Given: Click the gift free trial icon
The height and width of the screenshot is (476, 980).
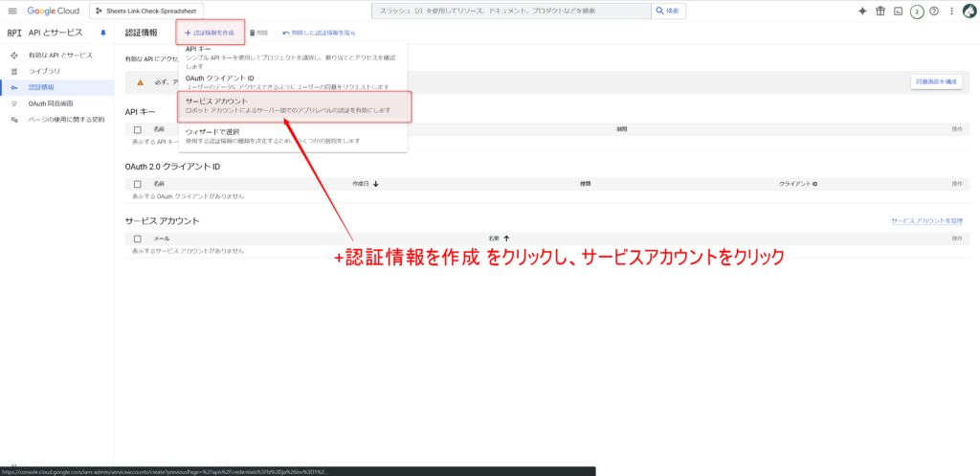Looking at the screenshot, I should [x=880, y=11].
